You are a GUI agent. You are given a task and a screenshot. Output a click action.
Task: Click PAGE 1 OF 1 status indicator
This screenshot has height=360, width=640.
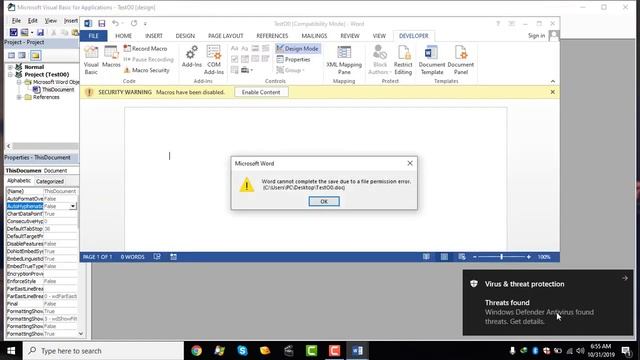pyautogui.click(x=97, y=257)
